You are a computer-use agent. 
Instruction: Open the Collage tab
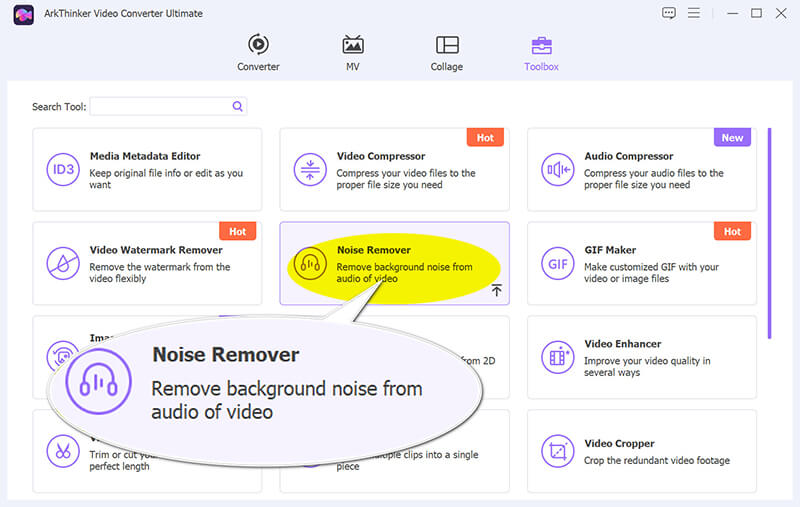[x=447, y=54]
